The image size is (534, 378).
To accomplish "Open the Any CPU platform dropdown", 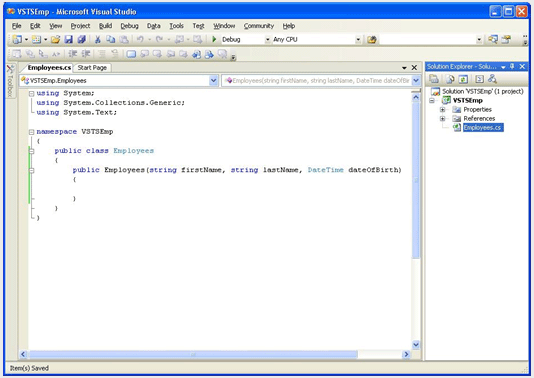I will (x=358, y=40).
